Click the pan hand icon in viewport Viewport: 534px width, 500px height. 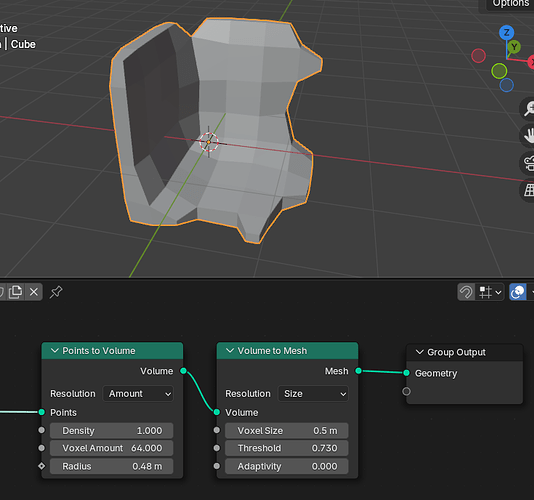529,136
